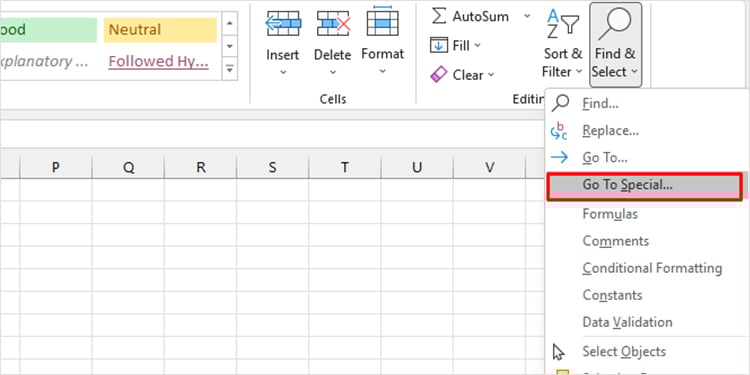Expand the AutoSum dropdown arrow
This screenshot has height=375, width=750.
tap(527, 16)
